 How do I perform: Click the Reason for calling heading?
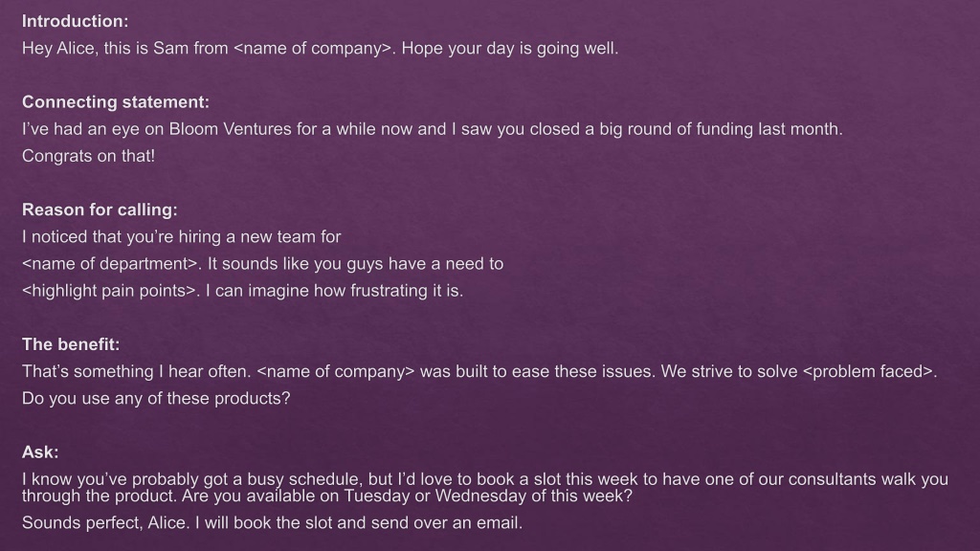click(x=100, y=209)
